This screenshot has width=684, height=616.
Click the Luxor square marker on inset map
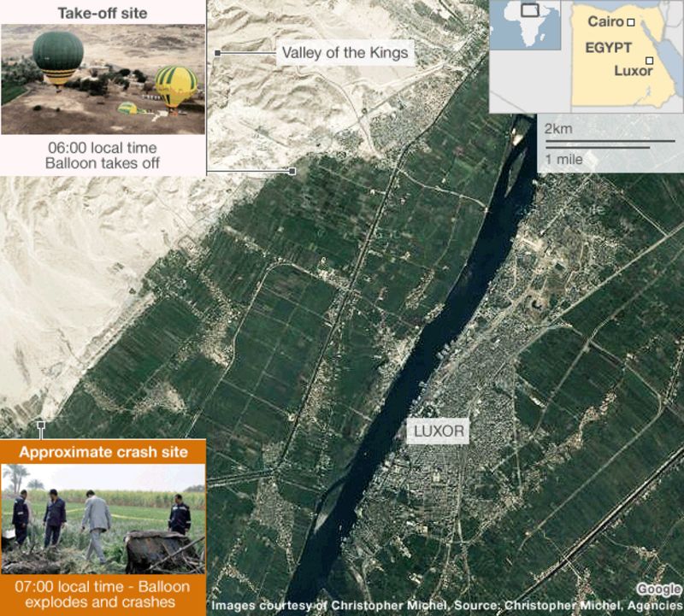pyautogui.click(x=650, y=60)
